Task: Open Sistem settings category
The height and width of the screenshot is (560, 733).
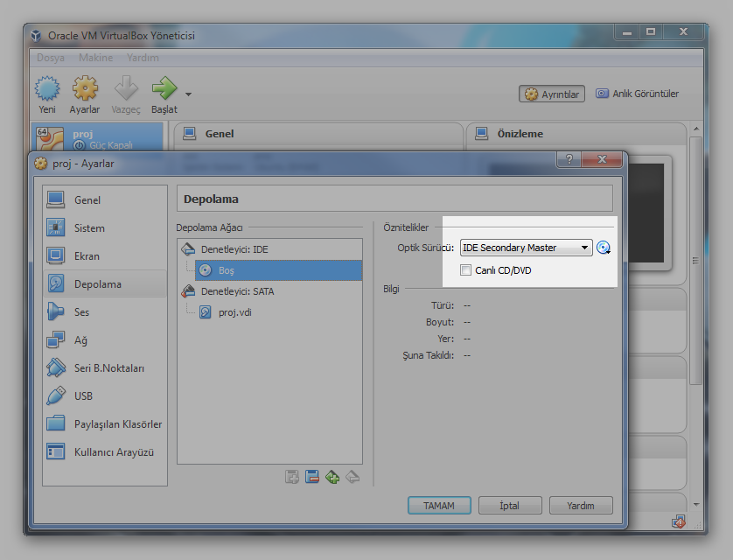Action: 105,228
